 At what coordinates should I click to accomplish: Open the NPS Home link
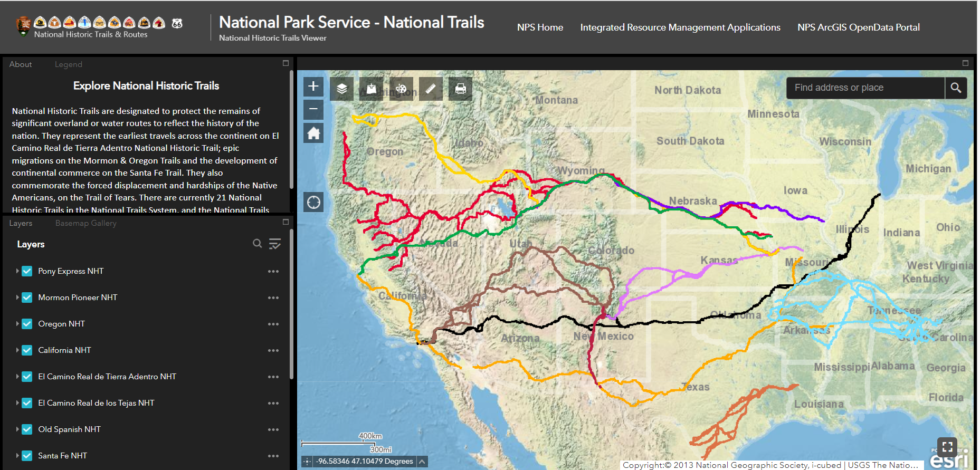pyautogui.click(x=540, y=27)
